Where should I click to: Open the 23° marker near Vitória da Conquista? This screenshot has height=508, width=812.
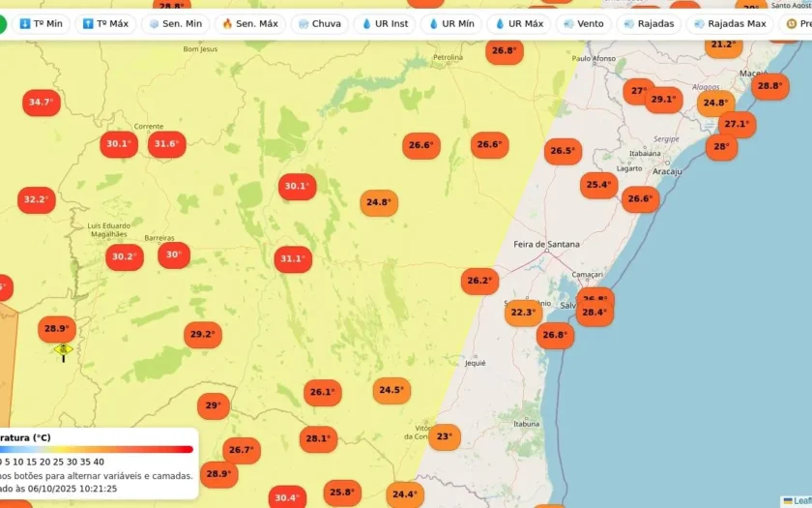(x=445, y=436)
